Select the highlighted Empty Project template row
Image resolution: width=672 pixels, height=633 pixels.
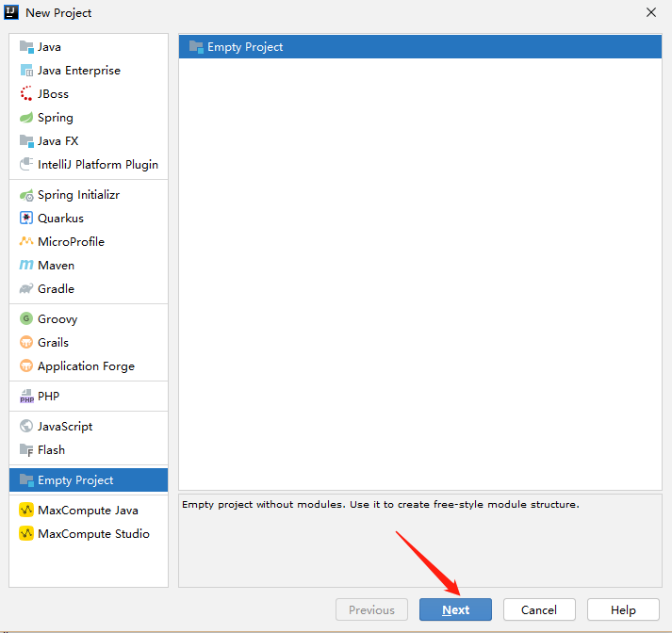pos(420,47)
